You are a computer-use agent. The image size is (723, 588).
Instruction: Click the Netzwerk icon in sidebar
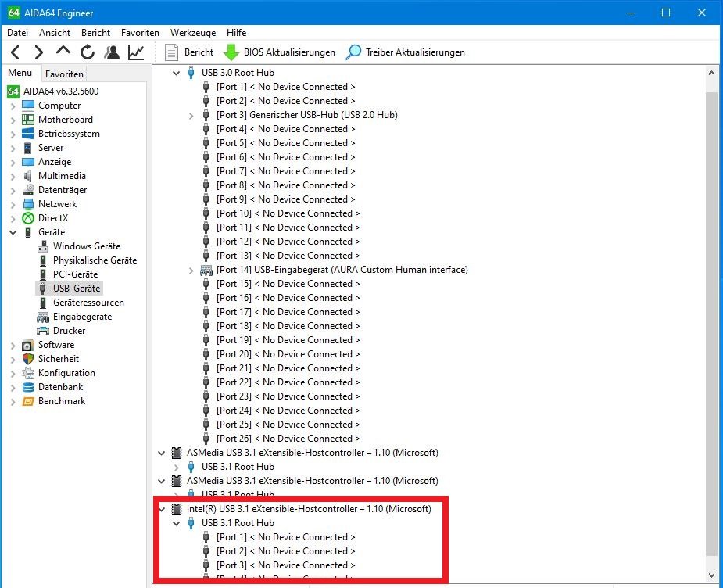click(28, 204)
